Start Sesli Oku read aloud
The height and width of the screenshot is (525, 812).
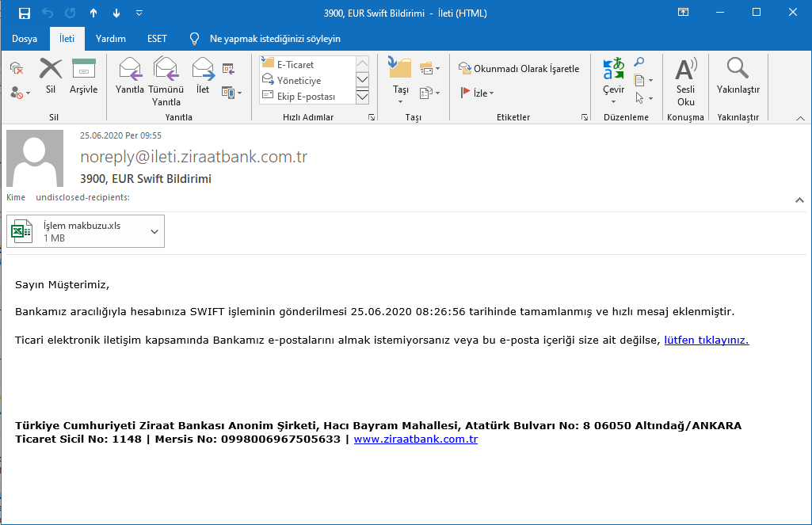(x=685, y=82)
